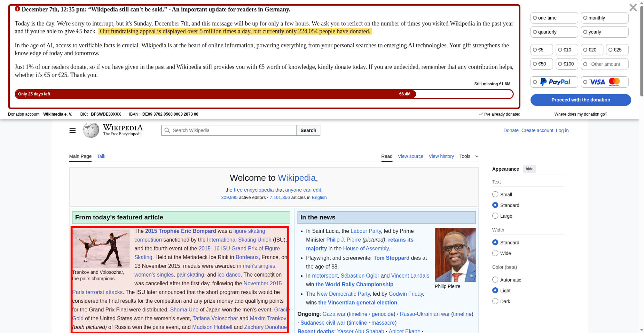Click the info icon in donation banner
This screenshot has height=333, width=644.
click(17, 9)
